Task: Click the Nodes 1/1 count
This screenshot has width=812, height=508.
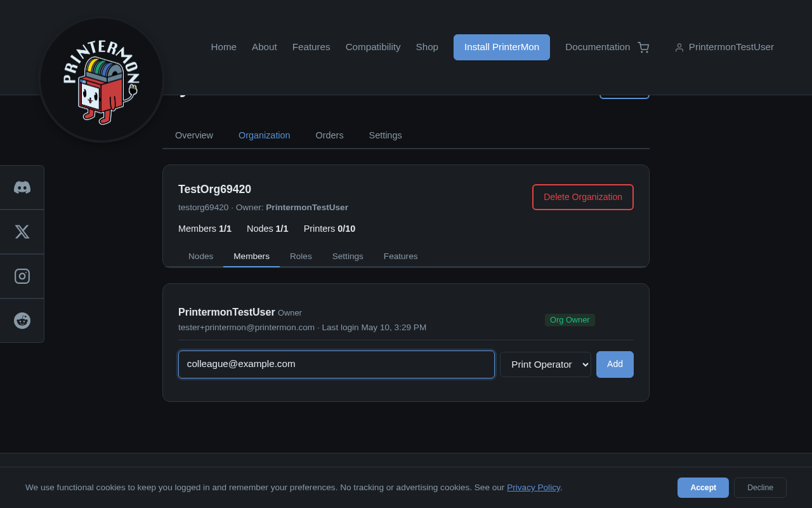Action: tap(268, 229)
